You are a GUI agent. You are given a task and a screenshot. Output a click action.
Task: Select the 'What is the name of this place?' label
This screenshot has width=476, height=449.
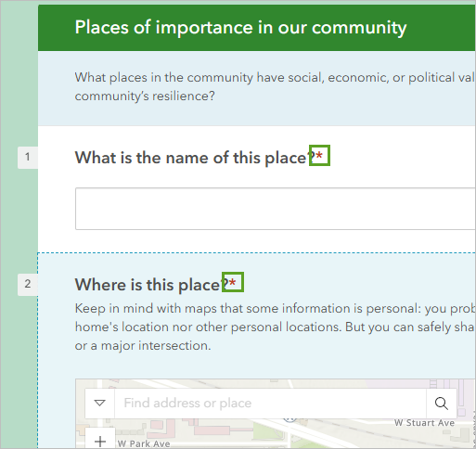pos(195,158)
